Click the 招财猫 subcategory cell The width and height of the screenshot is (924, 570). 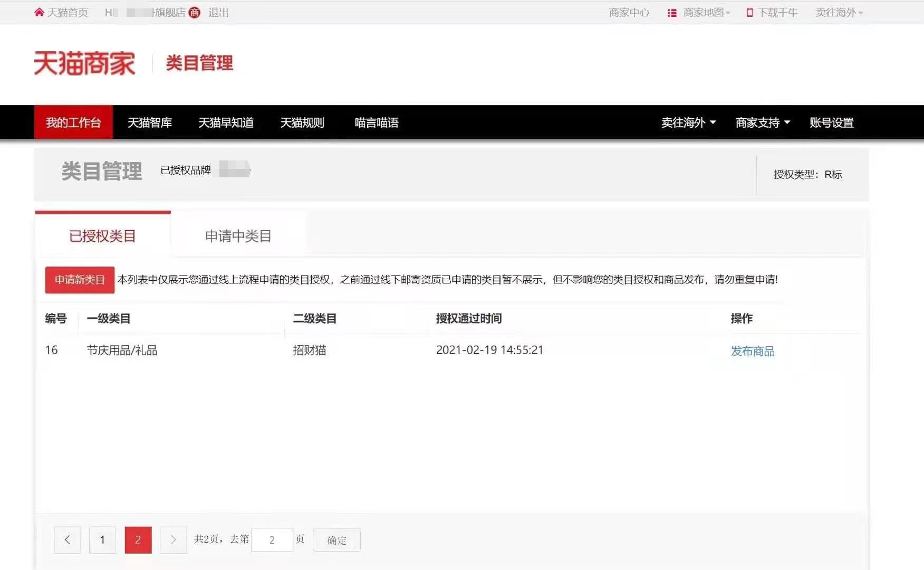coord(310,350)
